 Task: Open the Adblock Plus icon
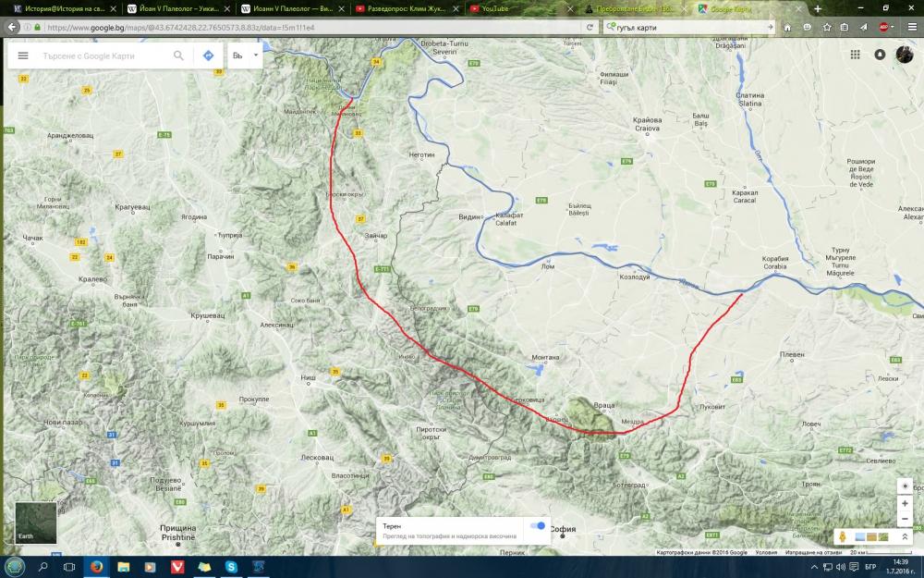click(x=883, y=27)
